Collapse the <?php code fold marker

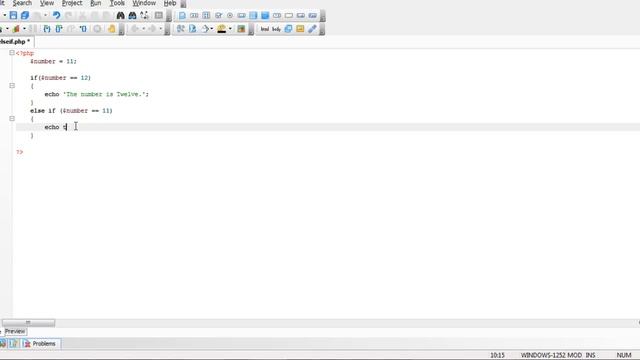[12, 53]
